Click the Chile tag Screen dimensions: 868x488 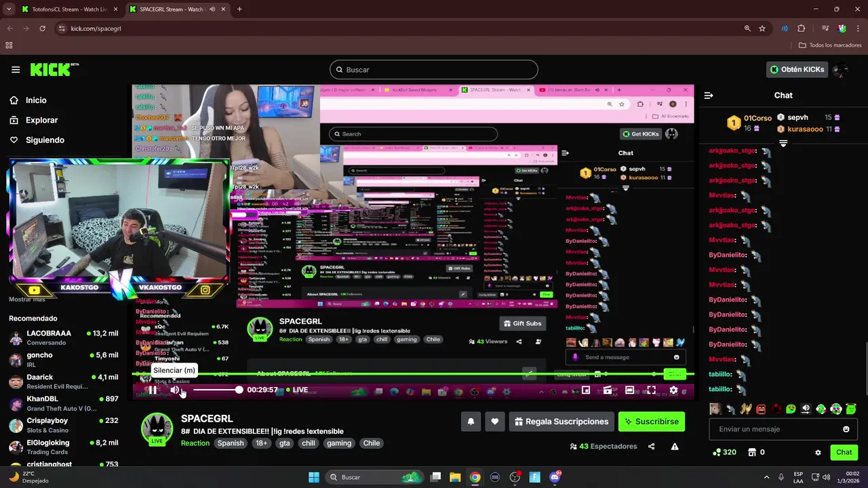[x=372, y=443]
